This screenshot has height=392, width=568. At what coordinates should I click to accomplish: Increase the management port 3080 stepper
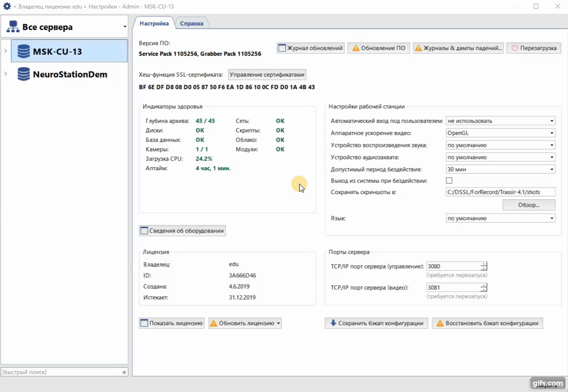click(x=483, y=264)
